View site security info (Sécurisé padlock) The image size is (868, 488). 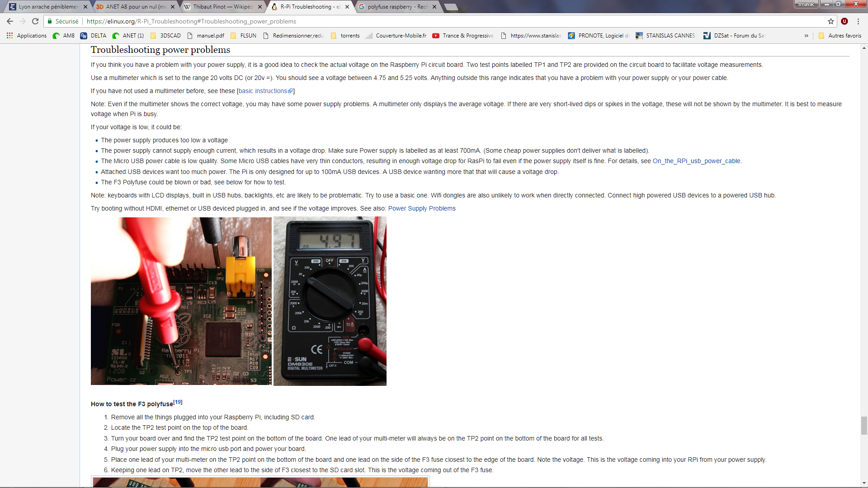[63, 21]
